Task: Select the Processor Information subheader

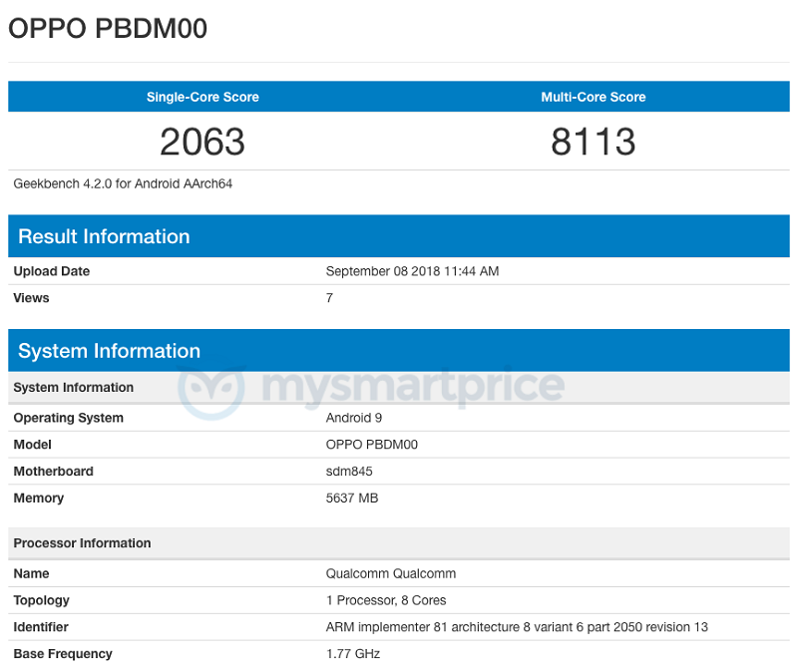Action: (x=399, y=542)
